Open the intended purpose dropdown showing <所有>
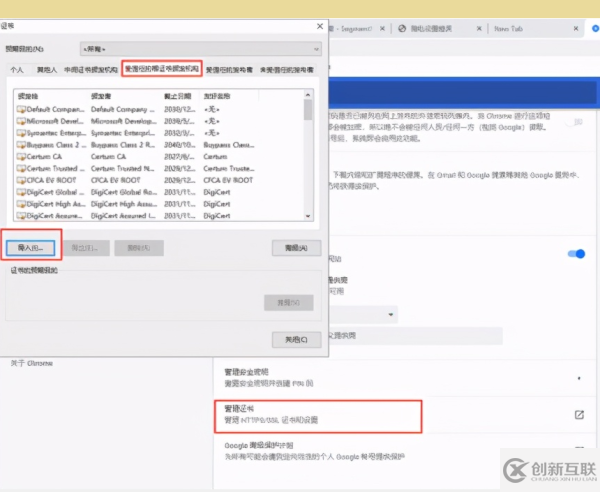The width and height of the screenshot is (600, 492). click(x=201, y=49)
